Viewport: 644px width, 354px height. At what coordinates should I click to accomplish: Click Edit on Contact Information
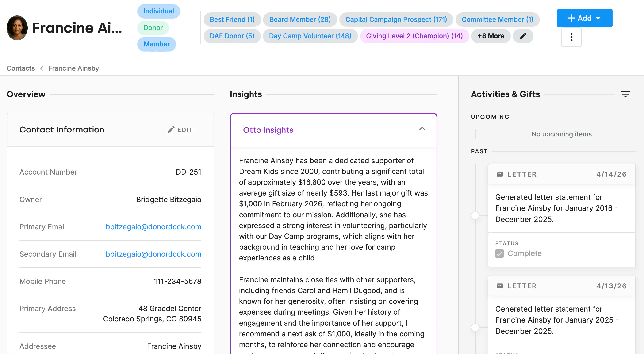pyautogui.click(x=180, y=130)
